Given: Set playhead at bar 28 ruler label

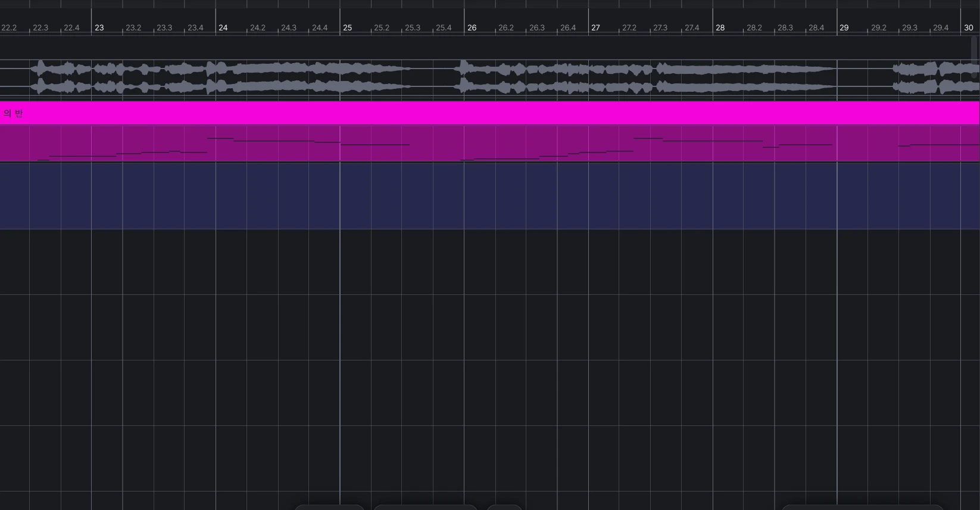Looking at the screenshot, I should coord(720,28).
